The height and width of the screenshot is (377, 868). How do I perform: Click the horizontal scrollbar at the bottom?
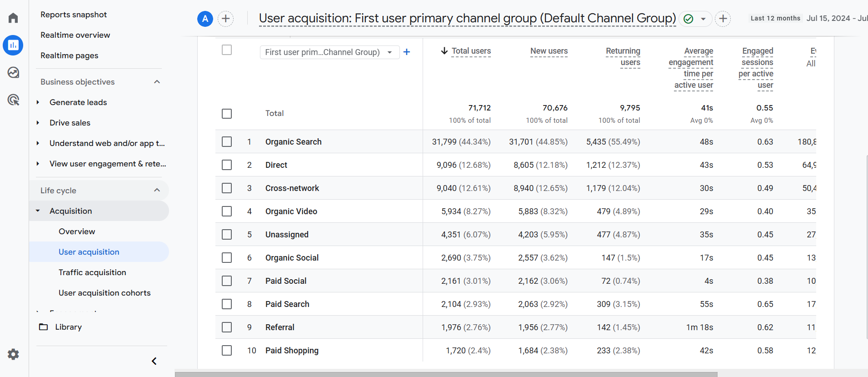click(x=446, y=374)
